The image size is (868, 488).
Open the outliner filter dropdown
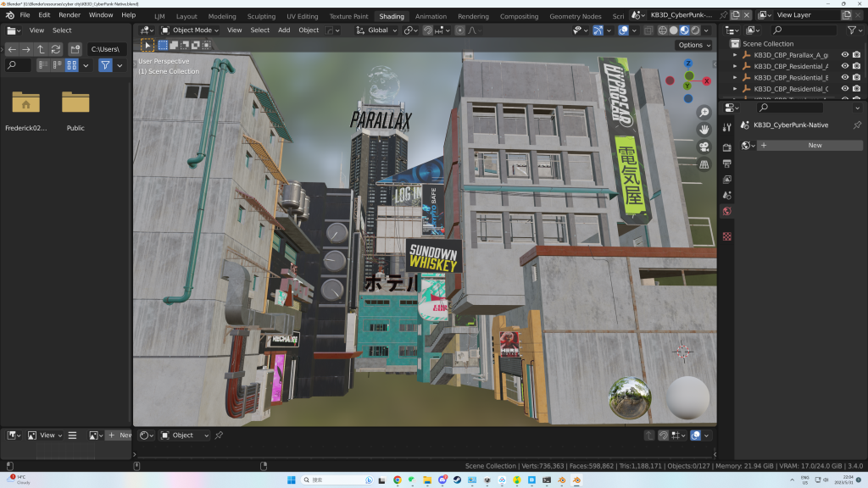[854, 30]
